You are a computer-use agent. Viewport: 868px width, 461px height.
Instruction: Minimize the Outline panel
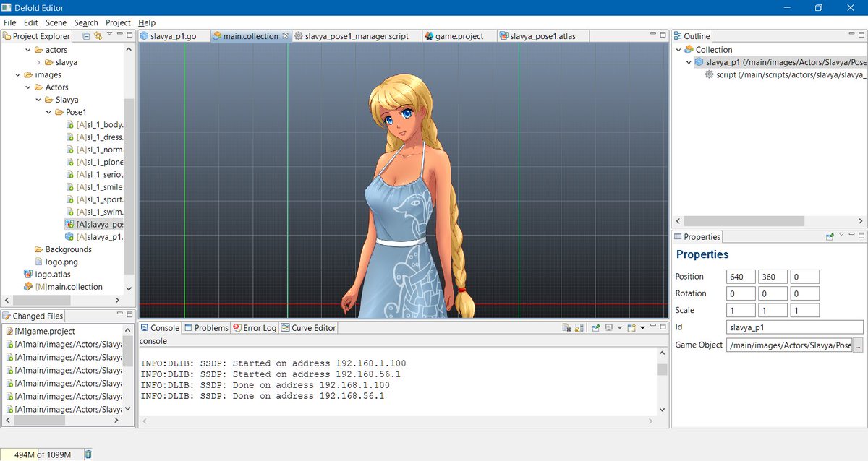coord(850,34)
